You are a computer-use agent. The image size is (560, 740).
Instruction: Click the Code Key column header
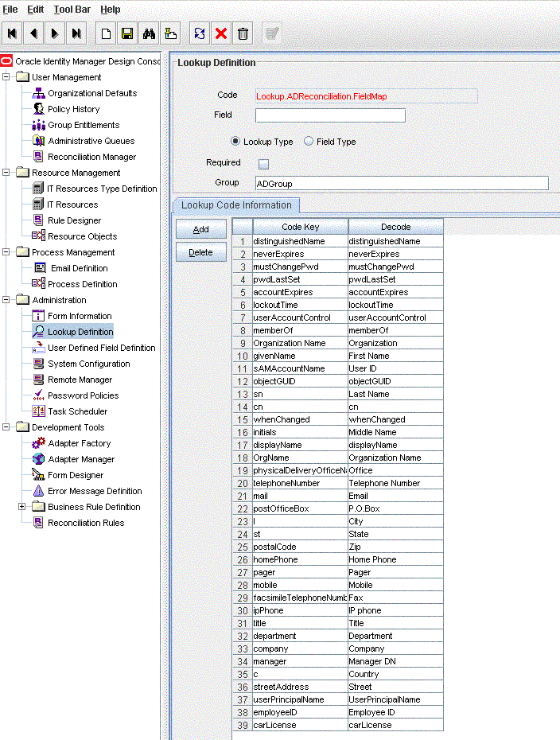click(301, 227)
